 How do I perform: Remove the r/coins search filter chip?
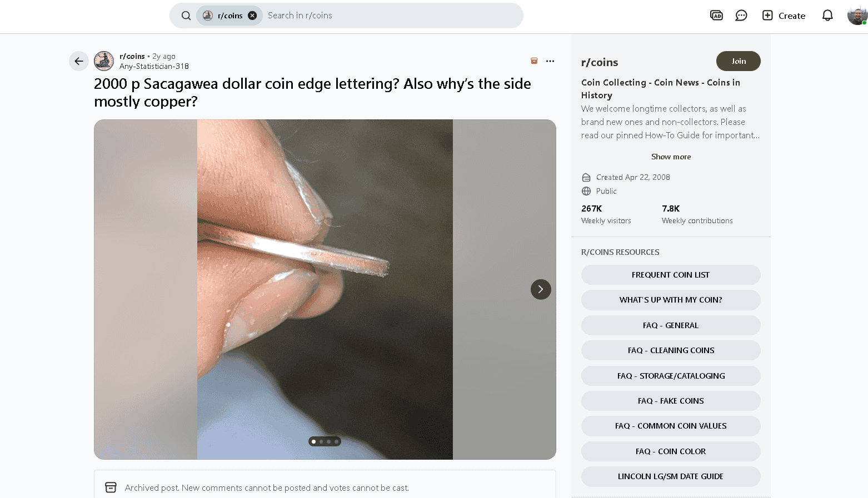point(252,16)
